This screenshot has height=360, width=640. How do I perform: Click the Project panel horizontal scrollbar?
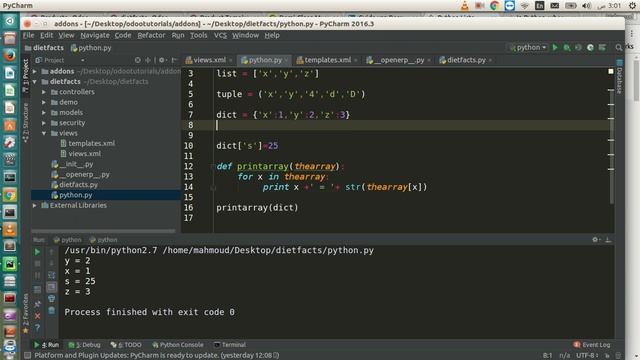coord(104,231)
